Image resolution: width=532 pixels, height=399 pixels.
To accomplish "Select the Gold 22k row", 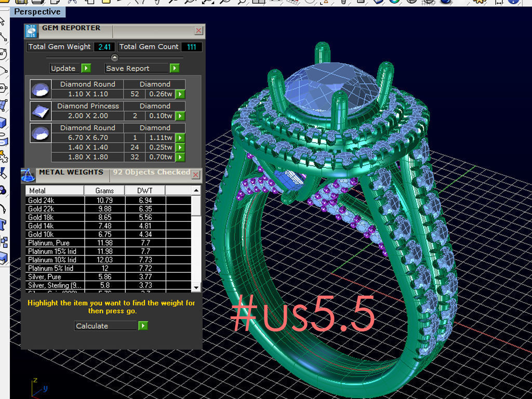I will point(109,209).
